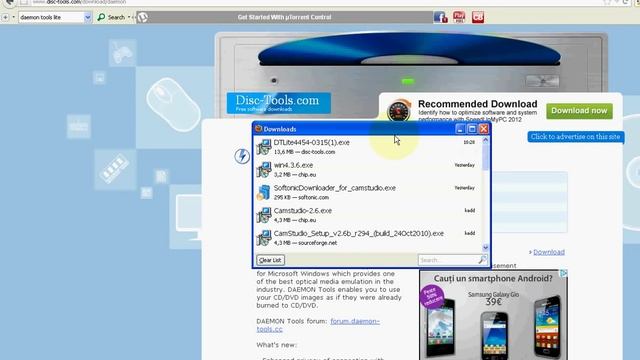Click the uTorrent logo icon in the toolbar
Screen dimensions: 640x360
click(142, 17)
